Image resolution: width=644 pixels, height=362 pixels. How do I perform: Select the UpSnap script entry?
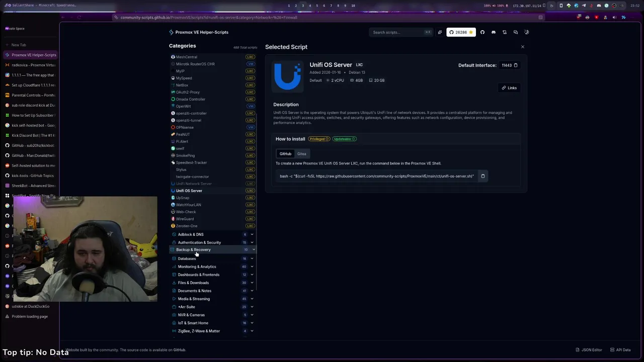point(213,198)
